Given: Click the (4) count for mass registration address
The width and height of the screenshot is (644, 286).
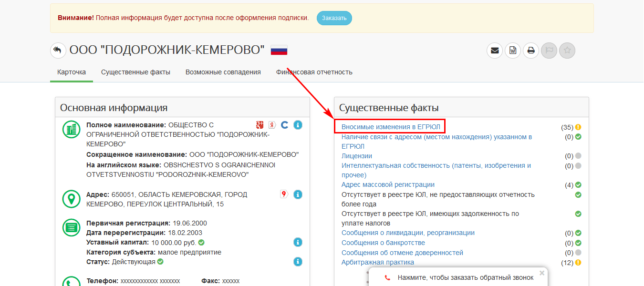Looking at the screenshot, I should point(569,185).
